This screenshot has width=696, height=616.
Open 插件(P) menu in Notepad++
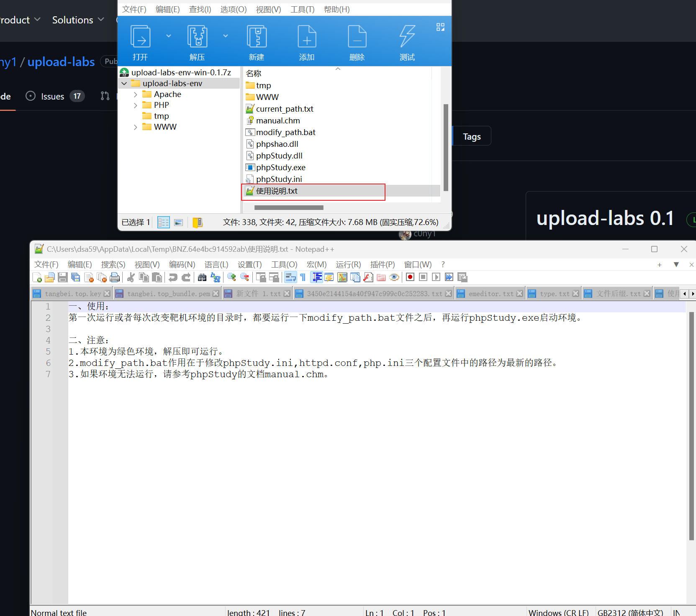pyautogui.click(x=383, y=265)
